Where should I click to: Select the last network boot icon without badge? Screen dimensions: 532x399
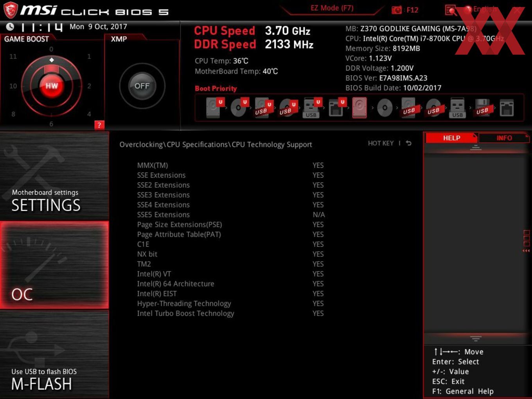point(507,108)
